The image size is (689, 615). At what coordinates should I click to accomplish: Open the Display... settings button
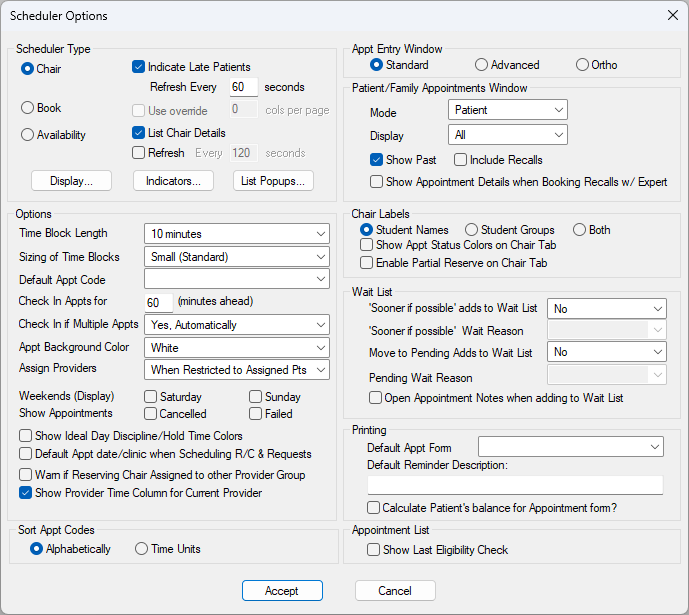tap(71, 181)
